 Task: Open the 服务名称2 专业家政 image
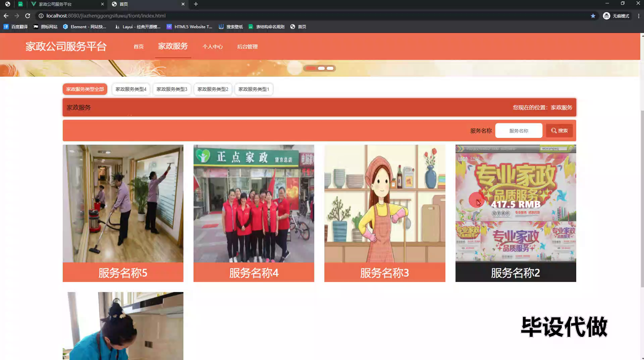point(516,204)
